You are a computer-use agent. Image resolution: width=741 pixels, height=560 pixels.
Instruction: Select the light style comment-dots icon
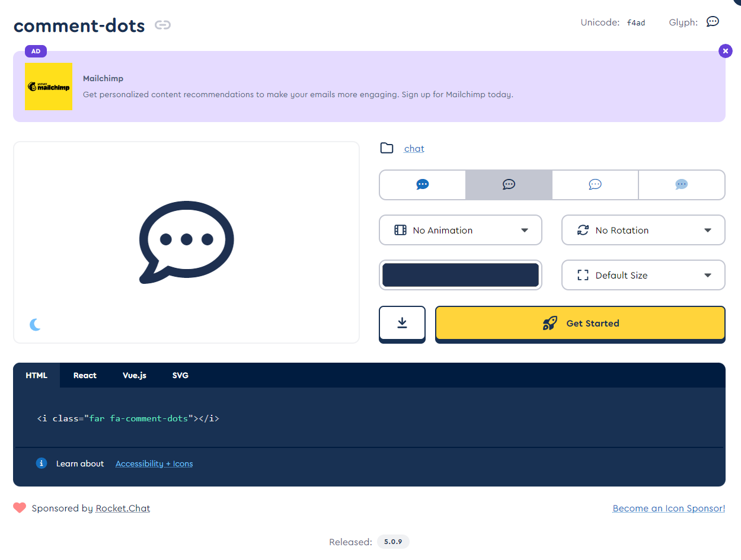click(595, 185)
